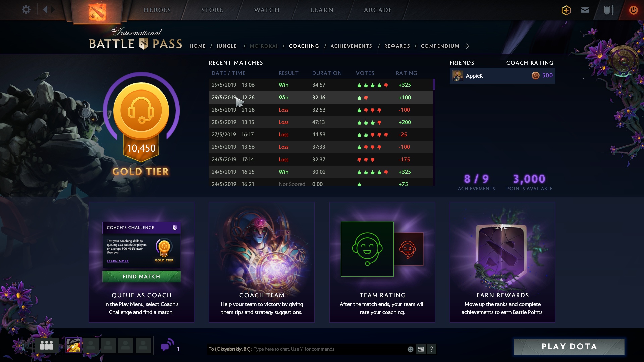Click the chat help question mark
The image size is (644, 362).
pos(431,349)
